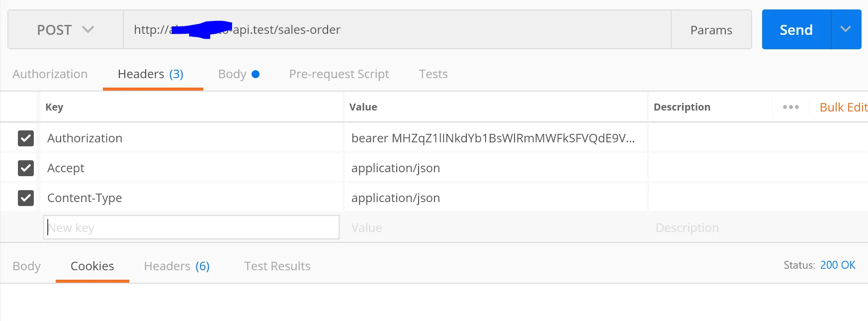Open Bulk Edit mode
868x321 pixels.
843,107
